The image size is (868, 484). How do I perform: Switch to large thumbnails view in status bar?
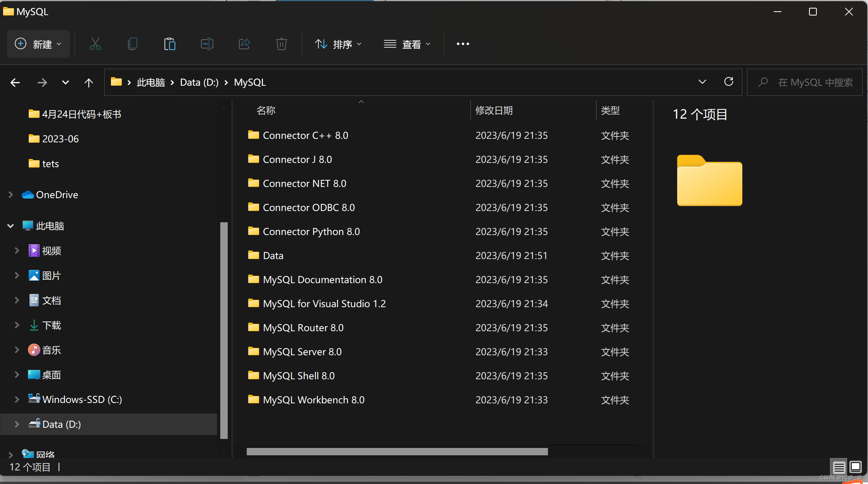pos(856,467)
